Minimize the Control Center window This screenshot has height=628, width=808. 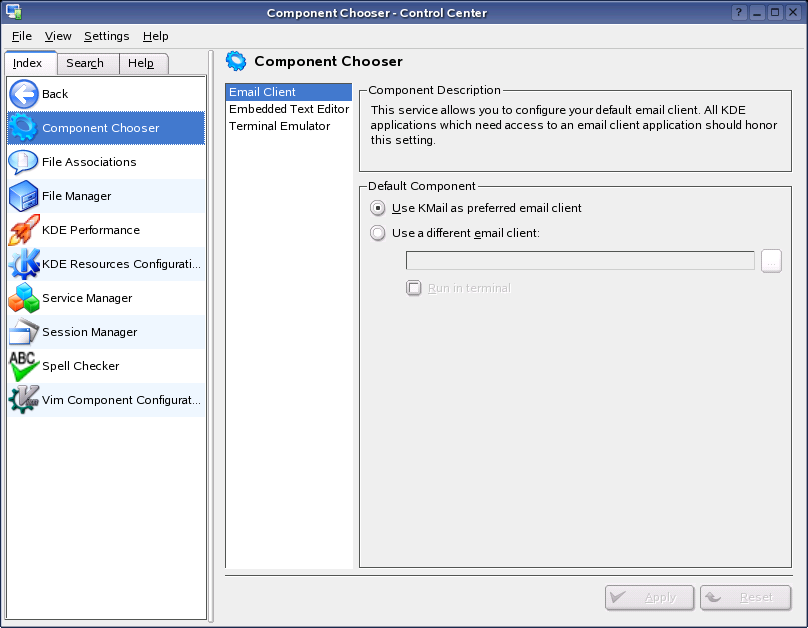pyautogui.click(x=757, y=12)
